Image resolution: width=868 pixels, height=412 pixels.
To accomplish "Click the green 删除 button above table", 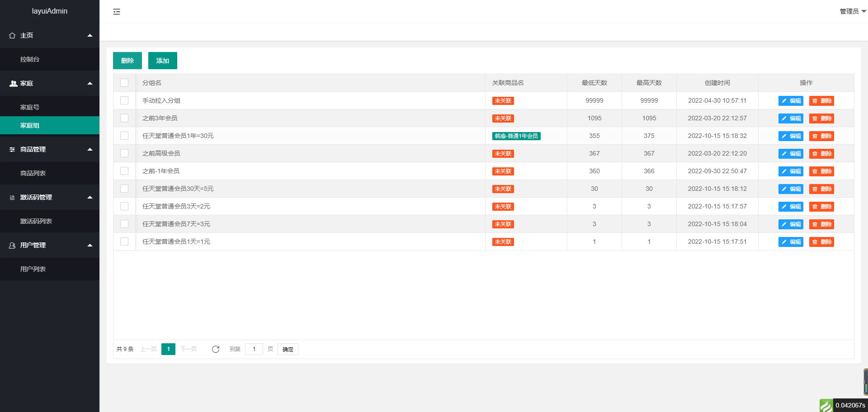I will pyautogui.click(x=127, y=61).
